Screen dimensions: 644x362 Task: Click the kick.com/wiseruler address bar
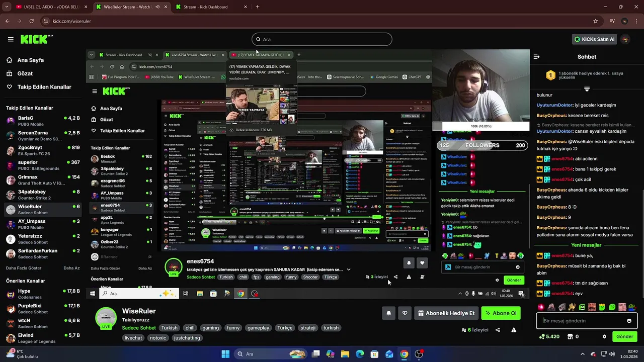coord(322,21)
